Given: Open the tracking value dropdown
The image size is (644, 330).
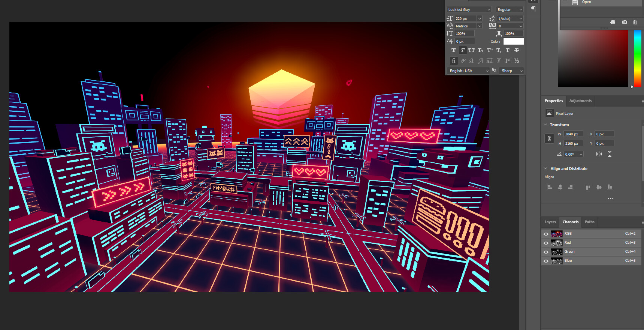Looking at the screenshot, I should click(x=521, y=26).
